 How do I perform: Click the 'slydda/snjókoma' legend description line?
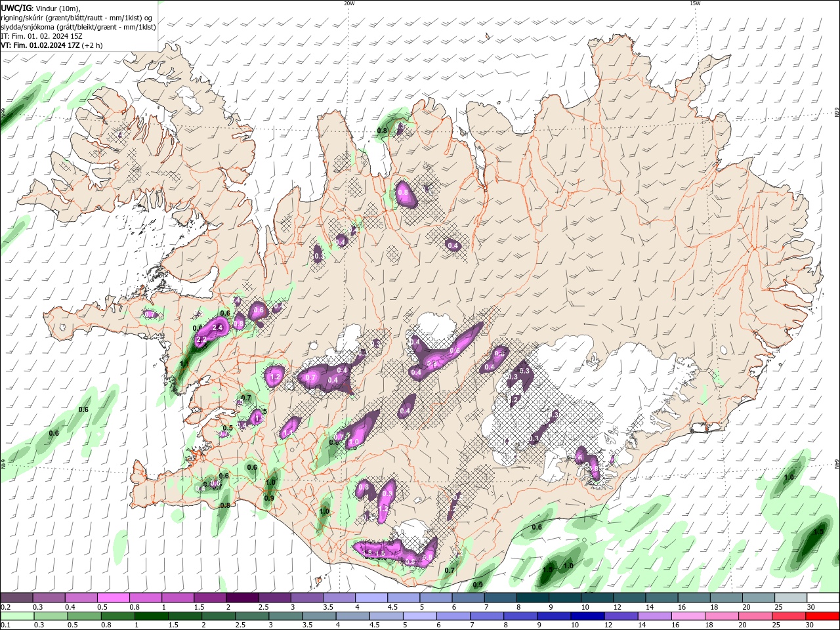point(78,27)
